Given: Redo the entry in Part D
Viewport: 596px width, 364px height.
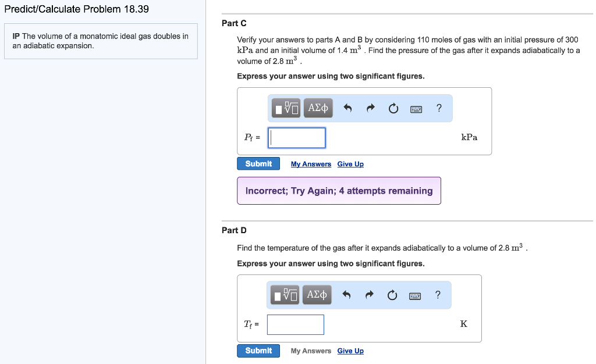Looking at the screenshot, I should pyautogui.click(x=370, y=294).
